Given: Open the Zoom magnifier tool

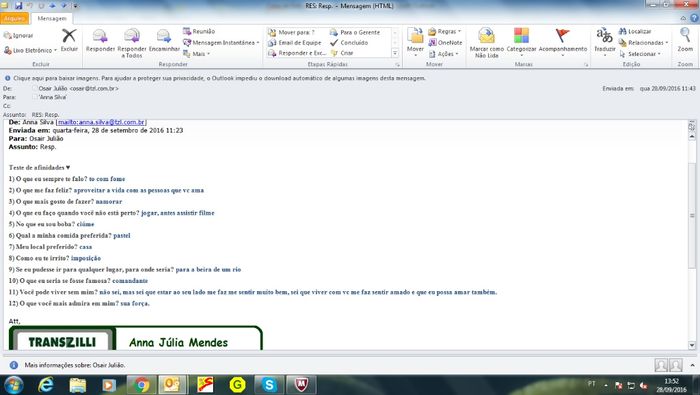Looking at the screenshot, I should coord(685,40).
